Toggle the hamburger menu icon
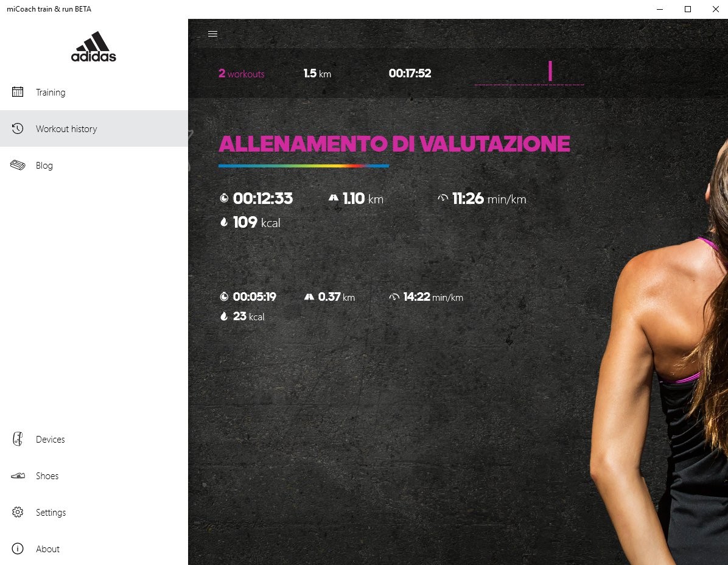 pos(212,34)
